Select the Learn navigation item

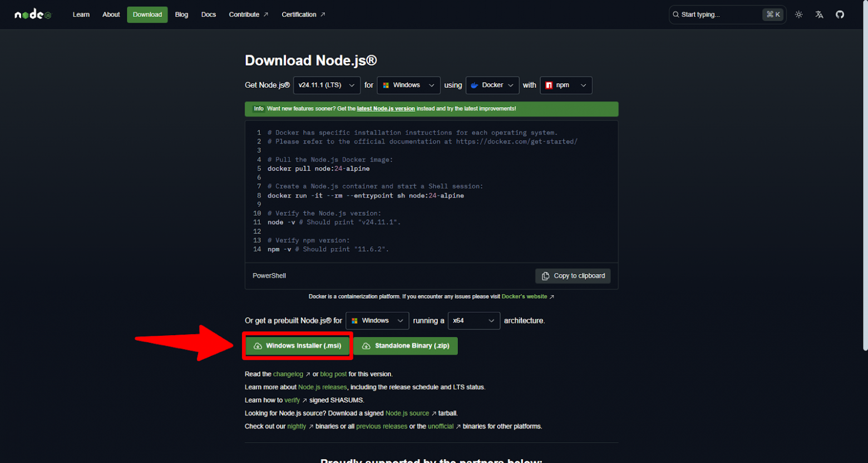point(81,14)
